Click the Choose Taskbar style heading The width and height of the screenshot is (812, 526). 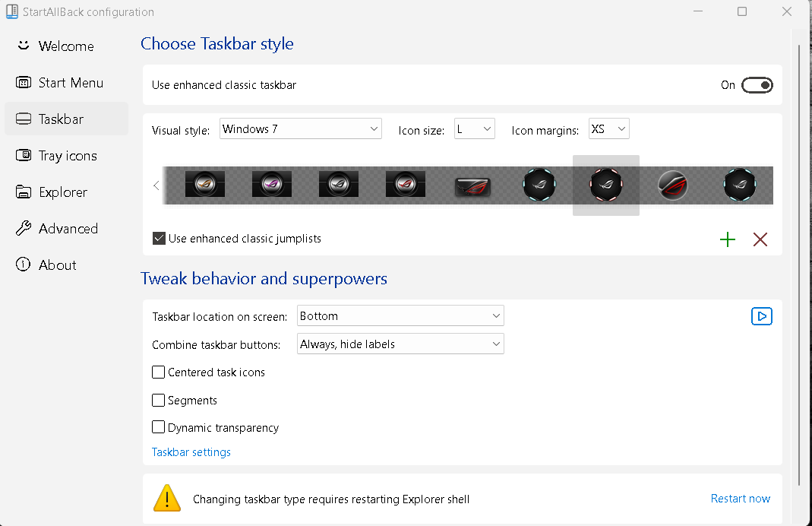click(x=217, y=44)
